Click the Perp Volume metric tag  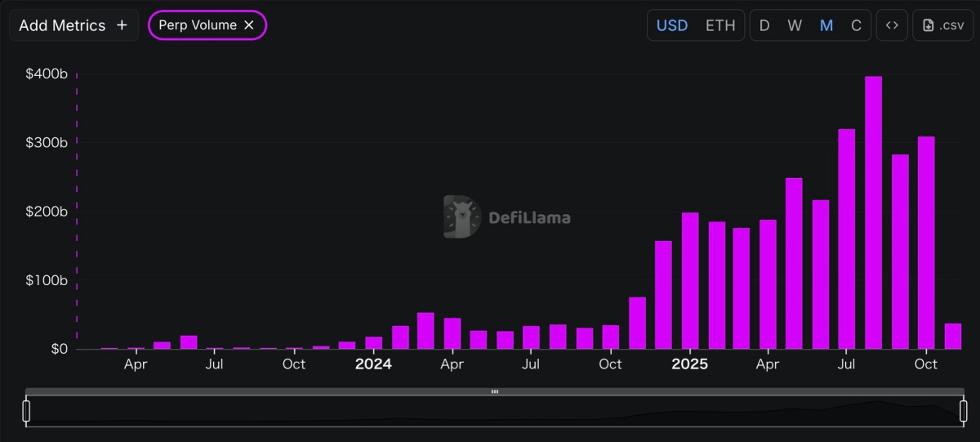(x=198, y=25)
